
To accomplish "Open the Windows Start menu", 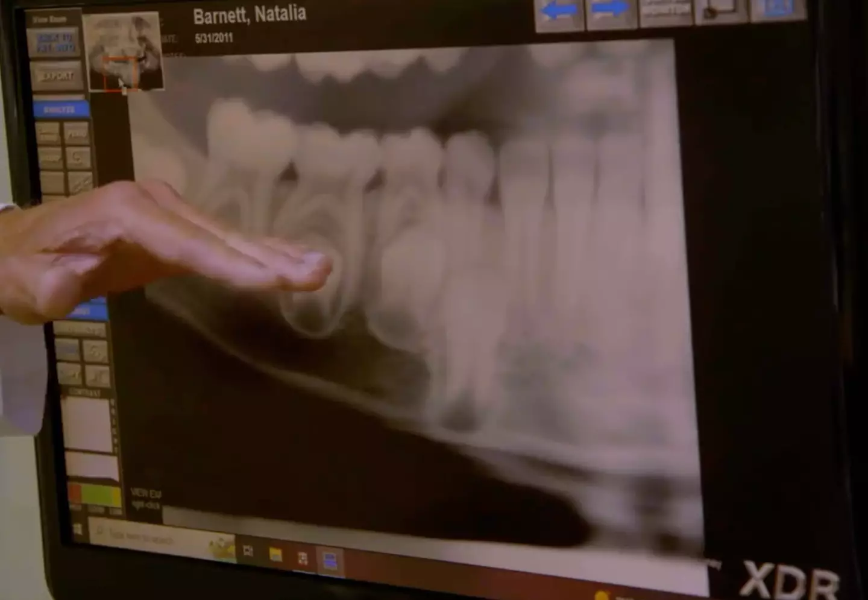I will (78, 529).
